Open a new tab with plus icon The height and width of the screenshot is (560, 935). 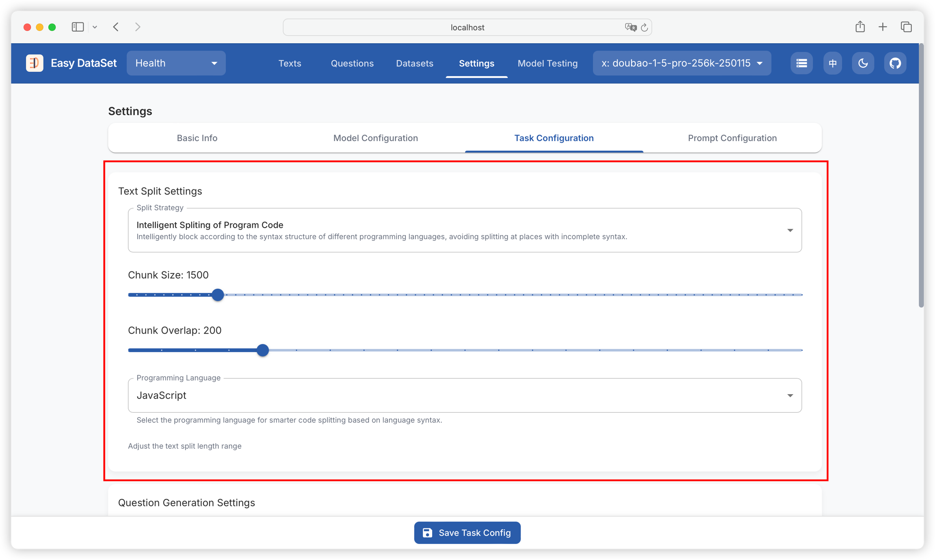click(x=883, y=27)
